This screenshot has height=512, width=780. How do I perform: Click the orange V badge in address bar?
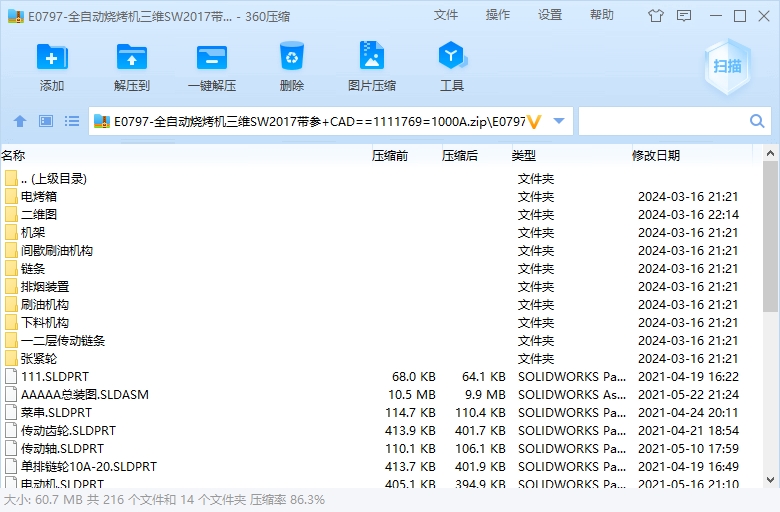[x=534, y=121]
